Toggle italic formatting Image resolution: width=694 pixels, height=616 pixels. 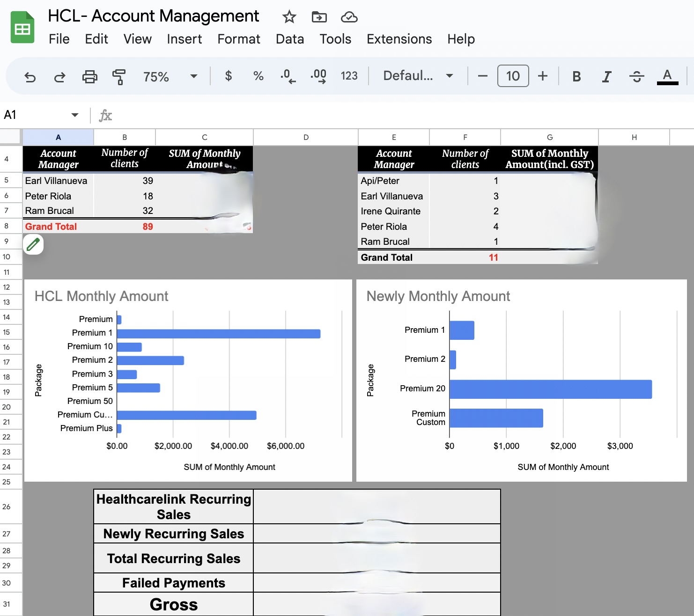[x=606, y=76]
